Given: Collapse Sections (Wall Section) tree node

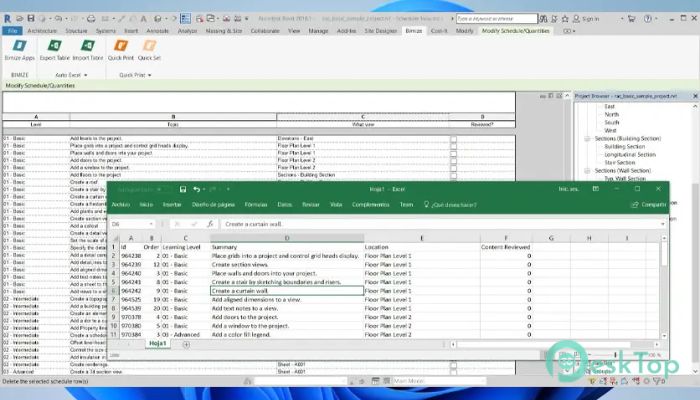Looking at the screenshot, I should click(588, 171).
